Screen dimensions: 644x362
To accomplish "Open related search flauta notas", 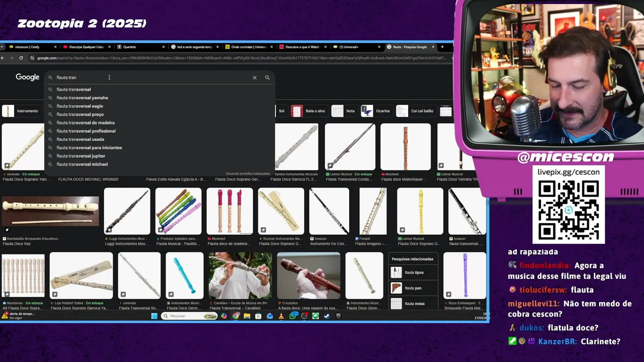I will point(414,303).
